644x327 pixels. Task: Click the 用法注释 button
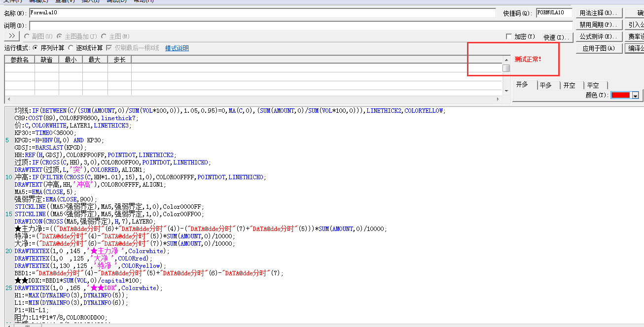click(x=599, y=13)
